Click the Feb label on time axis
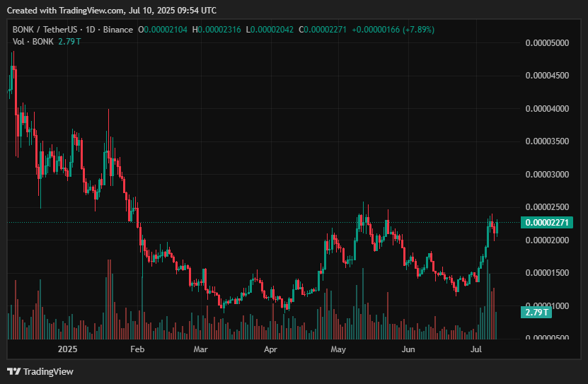Screen dimensions: 588x384 [x=137, y=349]
